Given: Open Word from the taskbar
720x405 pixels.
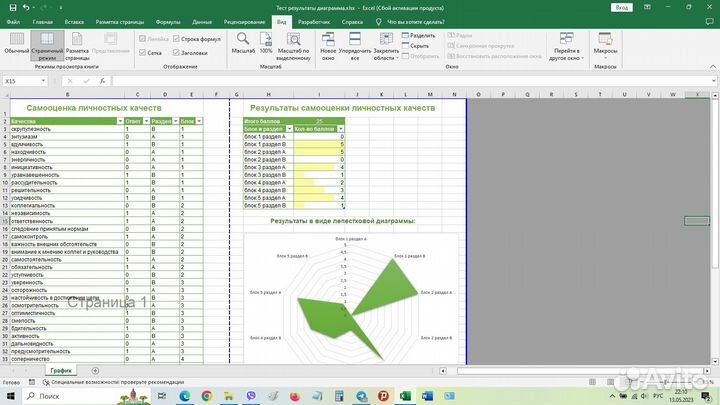Looking at the screenshot, I should [427, 396].
